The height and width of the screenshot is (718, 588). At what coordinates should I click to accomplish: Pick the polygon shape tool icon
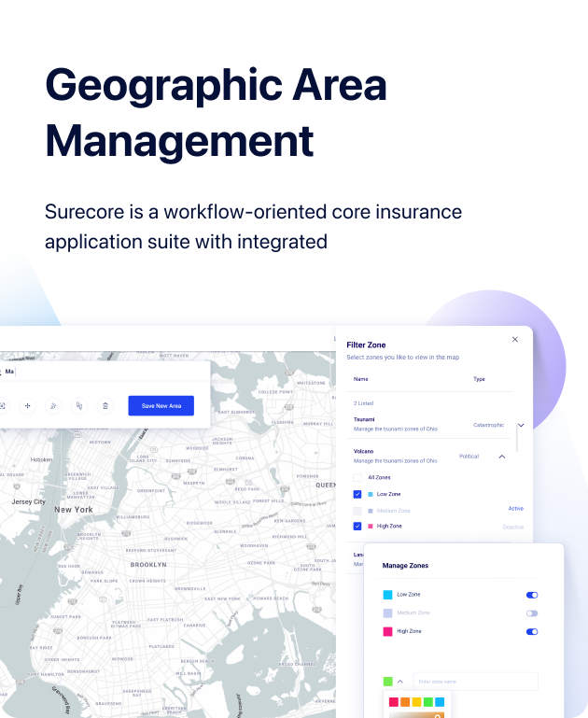click(x=79, y=406)
